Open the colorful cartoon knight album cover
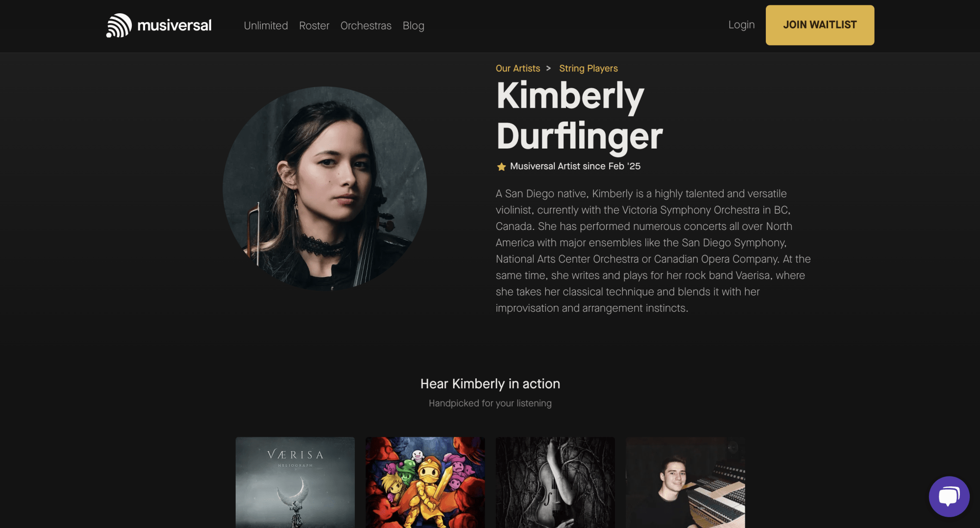The image size is (980, 528). 425,482
